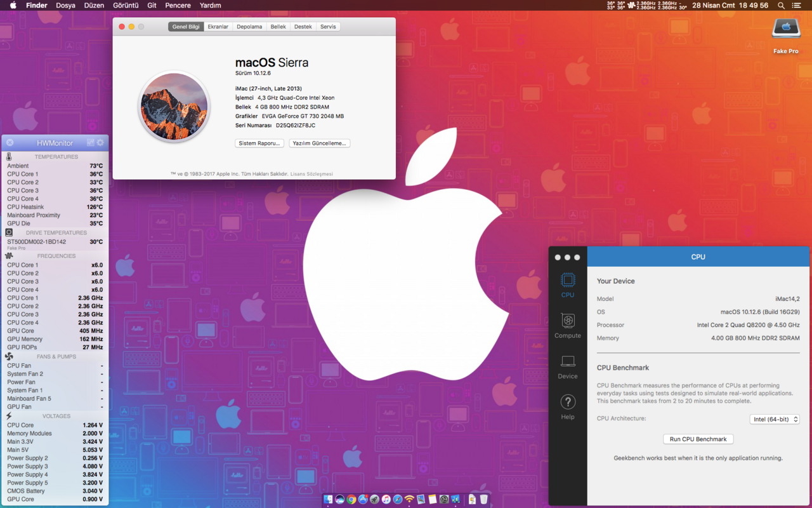Close the HWMonitor panel

[x=10, y=143]
